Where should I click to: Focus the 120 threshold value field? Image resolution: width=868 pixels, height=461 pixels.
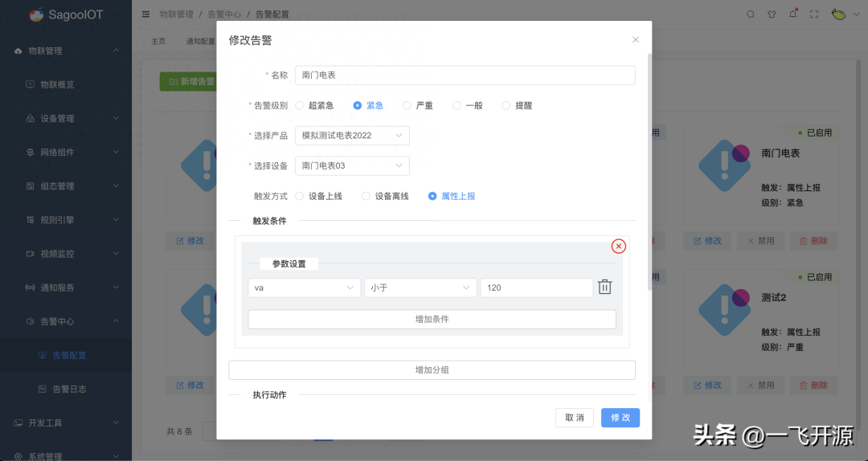[536, 288]
